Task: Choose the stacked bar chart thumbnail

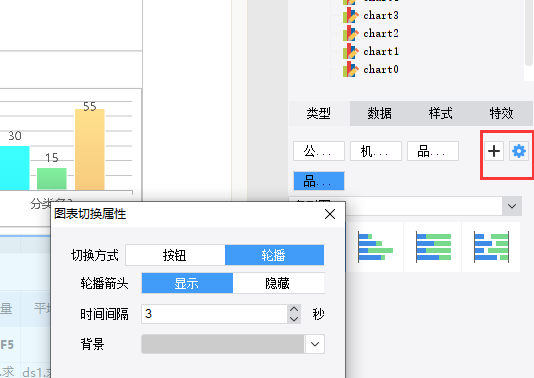Action: pyautogui.click(x=433, y=247)
